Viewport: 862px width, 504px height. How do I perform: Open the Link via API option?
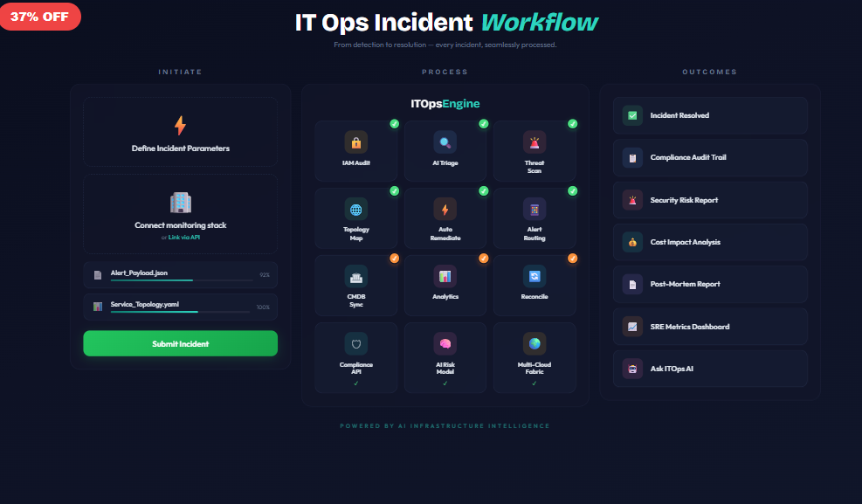[x=184, y=236]
